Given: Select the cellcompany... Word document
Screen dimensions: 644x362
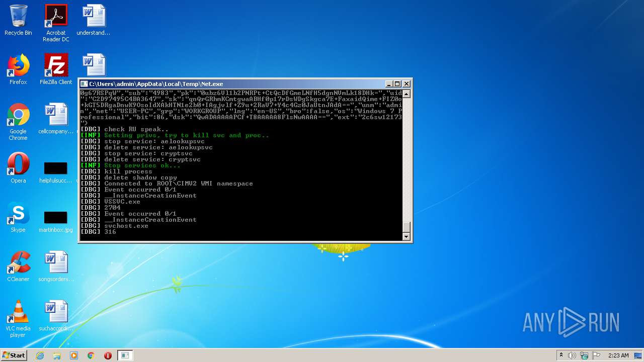Looking at the screenshot, I should tap(56, 119).
